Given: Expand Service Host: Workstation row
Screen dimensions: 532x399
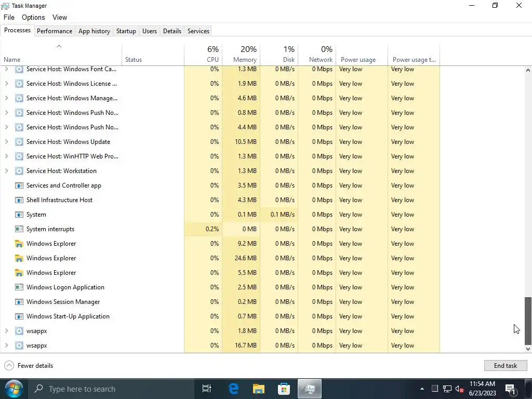Looking at the screenshot, I should pos(6,171).
